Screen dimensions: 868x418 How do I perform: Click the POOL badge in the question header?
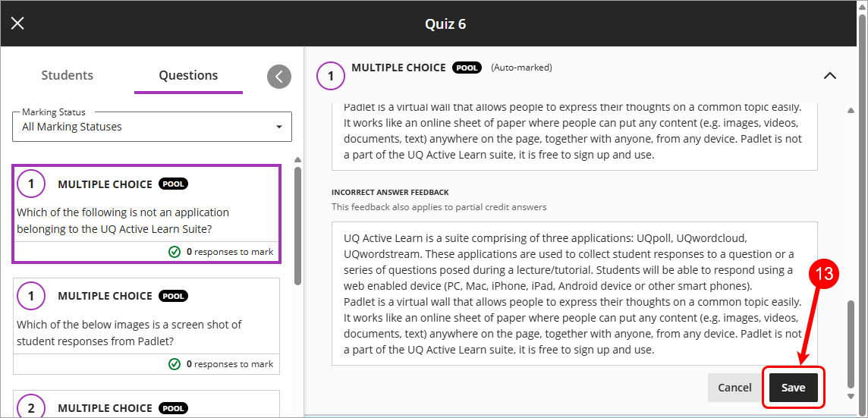pos(466,68)
